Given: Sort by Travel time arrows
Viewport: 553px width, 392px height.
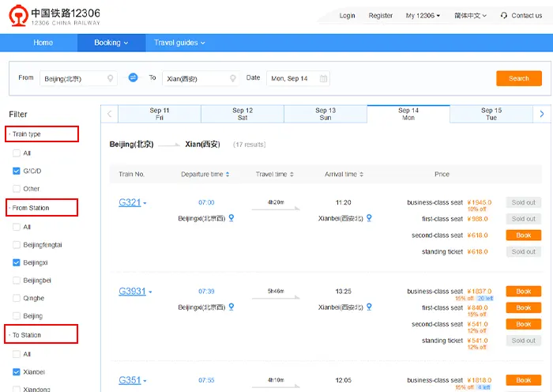Looking at the screenshot, I should tap(292, 175).
